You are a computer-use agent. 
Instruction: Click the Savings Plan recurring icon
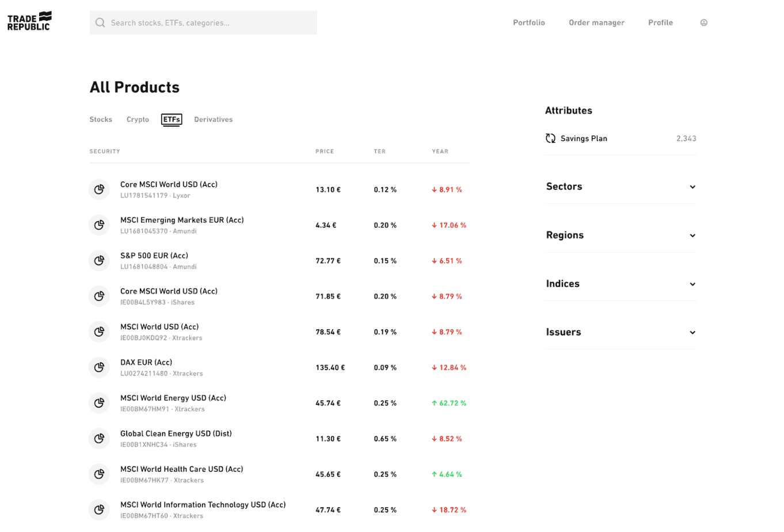coord(551,138)
